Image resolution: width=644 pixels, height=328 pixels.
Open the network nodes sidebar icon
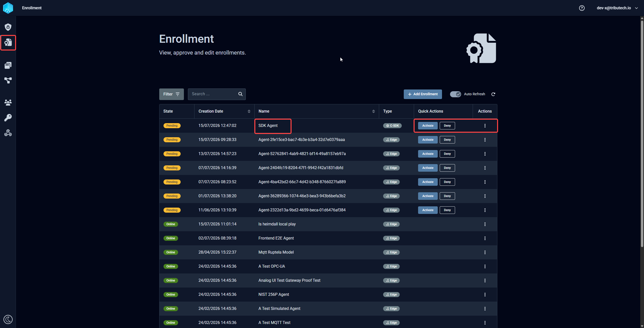(8, 80)
